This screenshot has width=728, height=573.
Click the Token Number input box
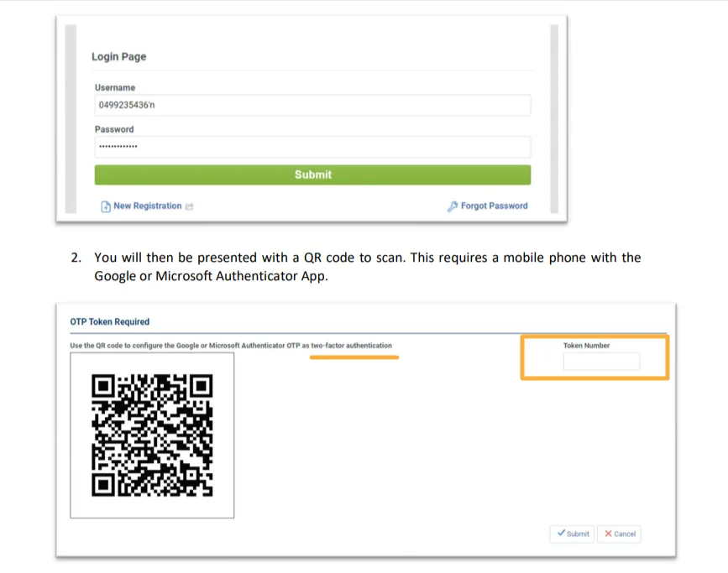[x=601, y=361]
